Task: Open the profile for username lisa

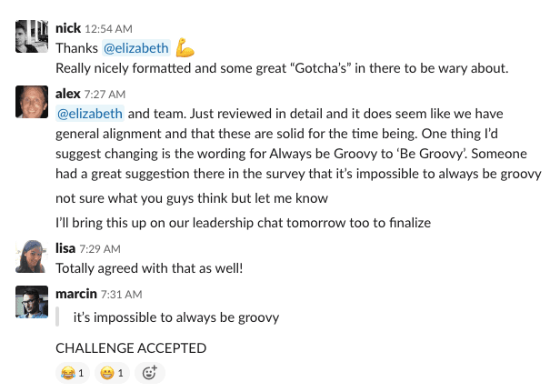Action: [65, 248]
